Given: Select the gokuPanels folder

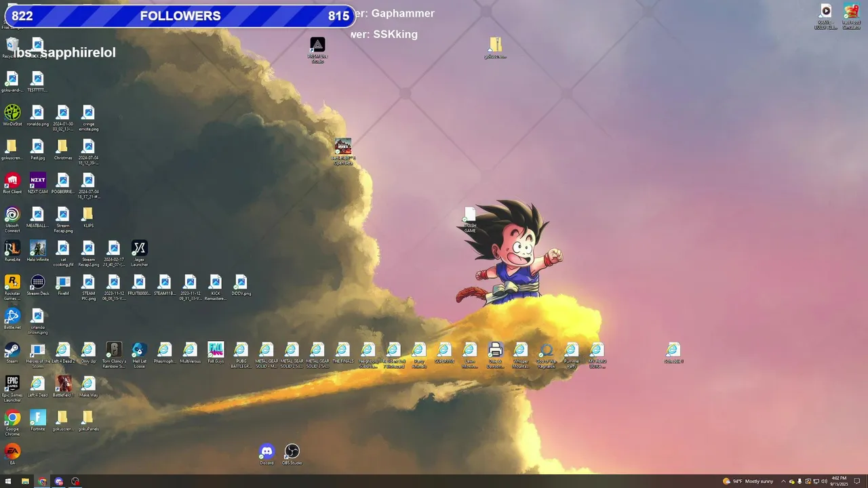Looking at the screenshot, I should point(88,421).
